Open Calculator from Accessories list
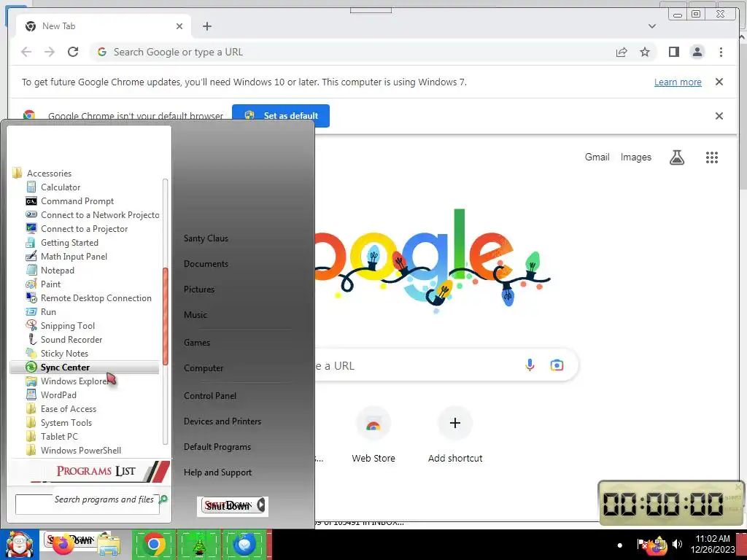This screenshot has height=560, width=747. (x=60, y=187)
